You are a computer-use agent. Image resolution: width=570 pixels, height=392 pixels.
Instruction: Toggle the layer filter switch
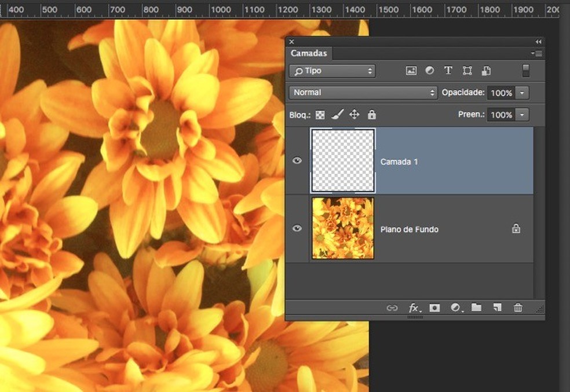pos(525,71)
